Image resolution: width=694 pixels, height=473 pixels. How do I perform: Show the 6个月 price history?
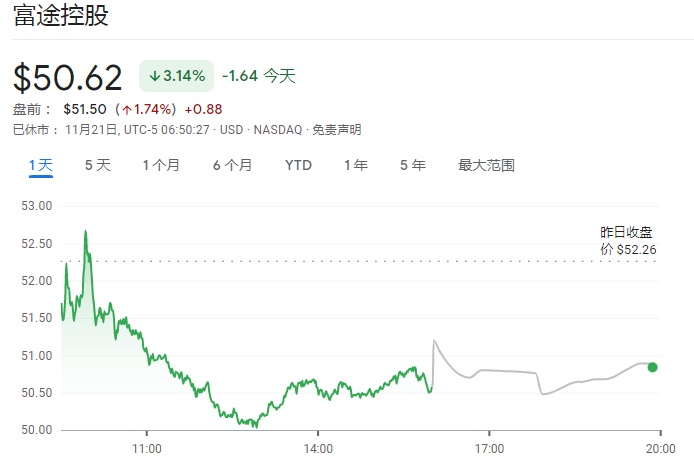(232, 165)
